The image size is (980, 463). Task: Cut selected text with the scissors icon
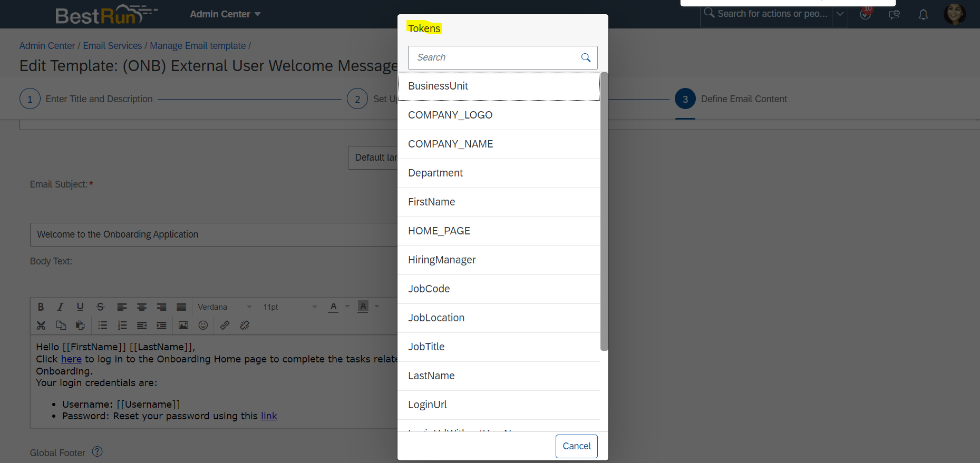coord(41,326)
